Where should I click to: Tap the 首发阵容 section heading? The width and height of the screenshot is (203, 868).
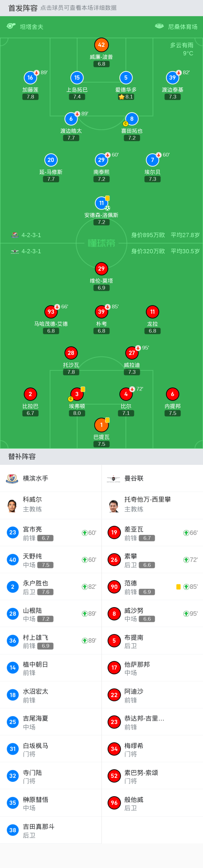[x=23, y=8]
